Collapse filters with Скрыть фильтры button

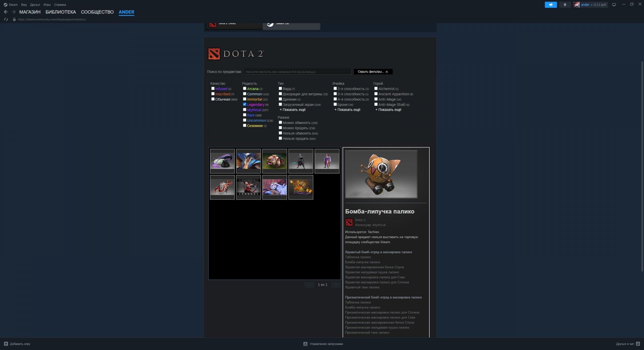(373, 72)
